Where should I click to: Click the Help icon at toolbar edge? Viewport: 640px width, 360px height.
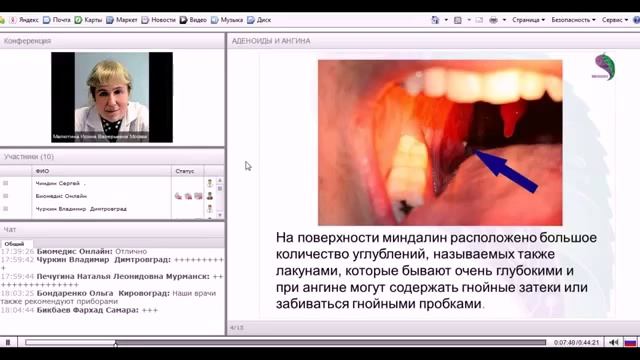click(x=637, y=20)
